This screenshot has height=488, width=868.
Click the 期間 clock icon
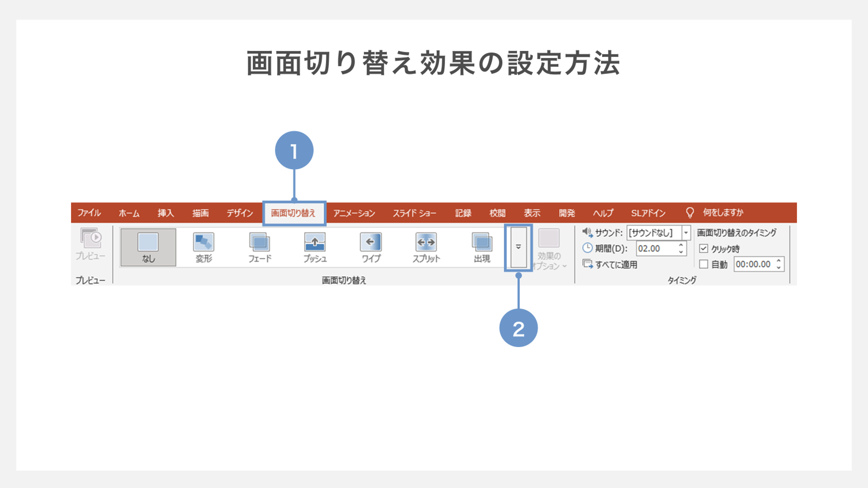coord(587,248)
